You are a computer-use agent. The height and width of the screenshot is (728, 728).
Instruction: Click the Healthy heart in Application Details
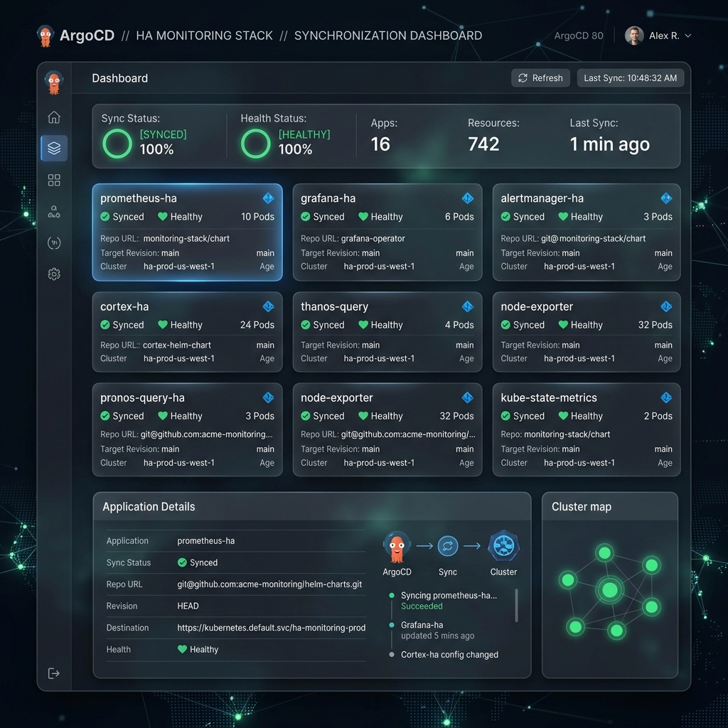tap(182, 649)
